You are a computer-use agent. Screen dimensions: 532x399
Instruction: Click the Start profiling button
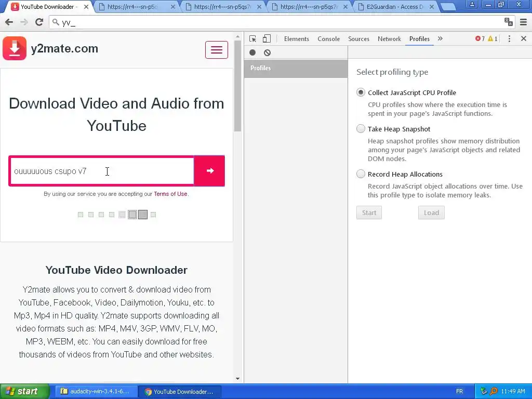369,212
